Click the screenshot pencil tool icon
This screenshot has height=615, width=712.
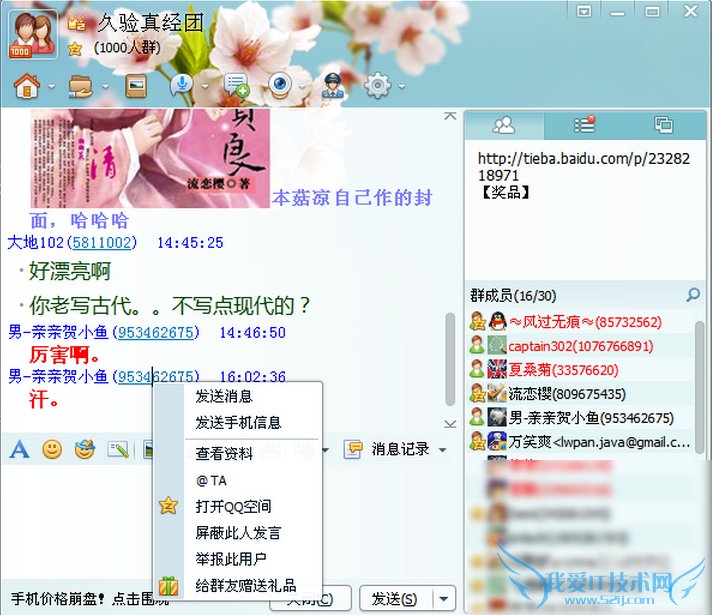(118, 450)
